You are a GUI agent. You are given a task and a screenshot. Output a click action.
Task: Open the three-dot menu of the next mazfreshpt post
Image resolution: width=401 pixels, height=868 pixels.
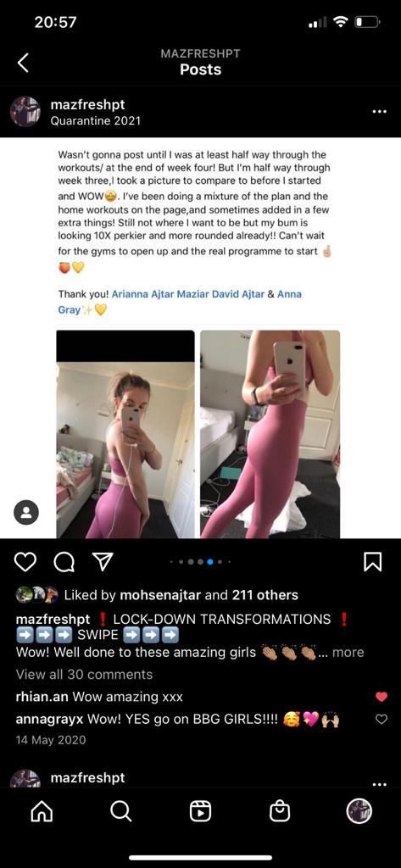380,784
